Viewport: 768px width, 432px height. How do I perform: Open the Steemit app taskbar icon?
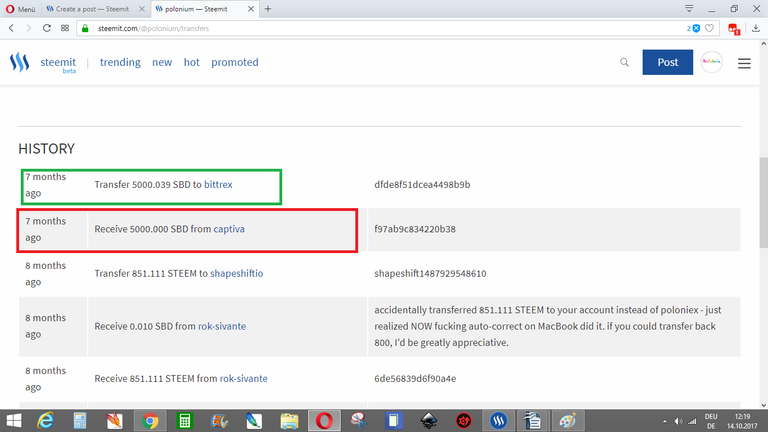pyautogui.click(x=499, y=421)
